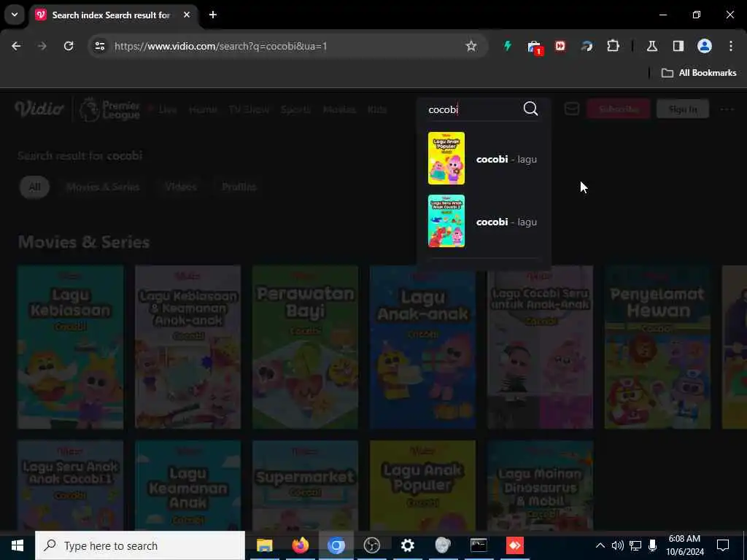Click the red square extension icon
Image resolution: width=747 pixels, height=560 pixels.
[x=560, y=46]
